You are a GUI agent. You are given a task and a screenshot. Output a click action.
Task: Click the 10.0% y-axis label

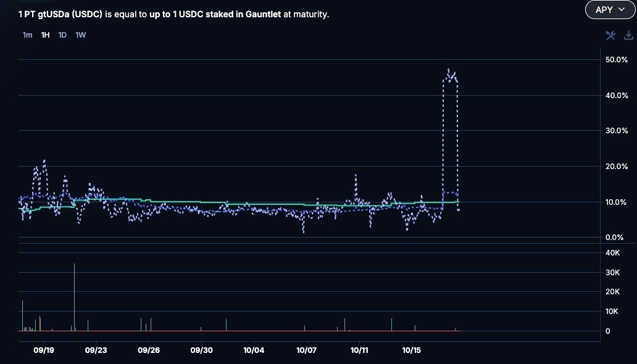point(617,202)
